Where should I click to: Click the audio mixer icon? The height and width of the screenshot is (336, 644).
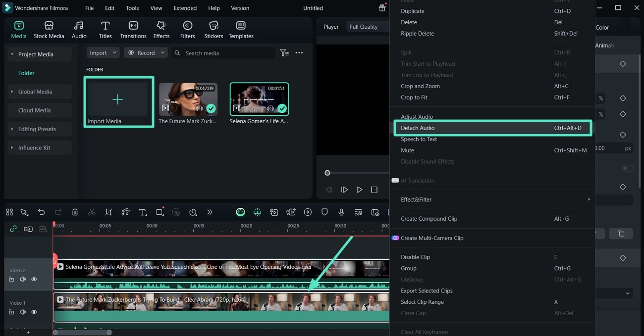pyautogui.click(x=358, y=212)
